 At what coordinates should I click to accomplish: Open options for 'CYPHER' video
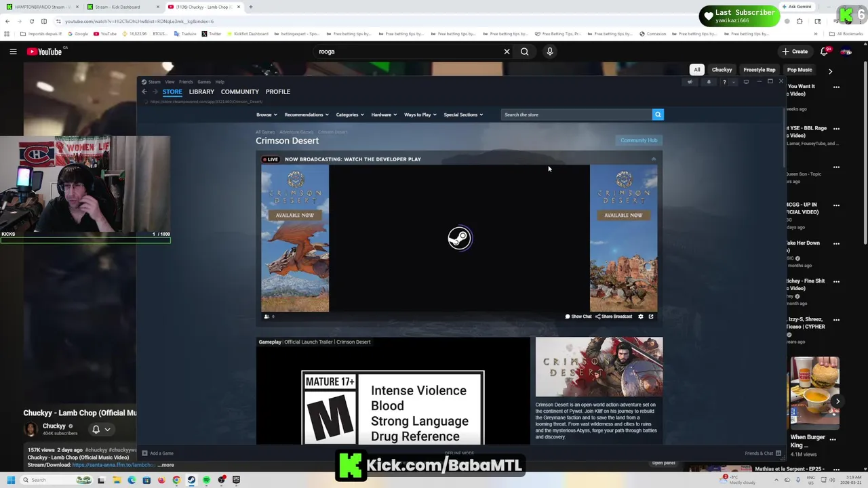point(836,319)
